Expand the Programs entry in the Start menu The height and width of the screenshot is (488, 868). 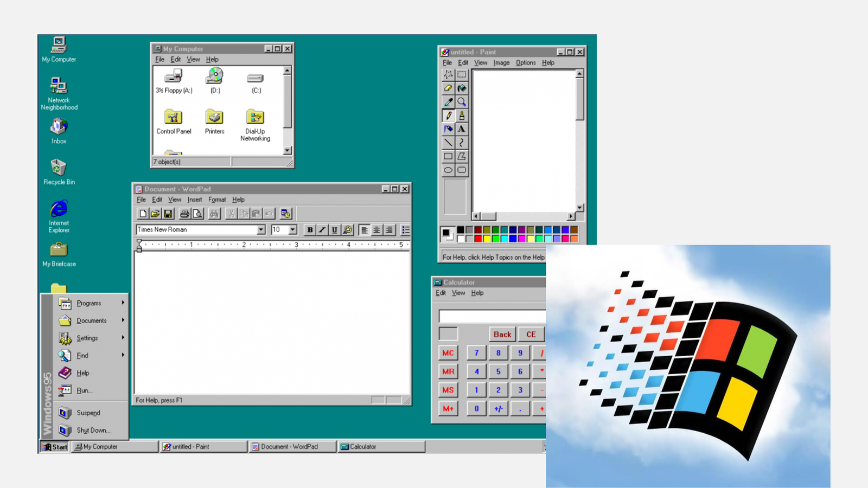pyautogui.click(x=90, y=303)
